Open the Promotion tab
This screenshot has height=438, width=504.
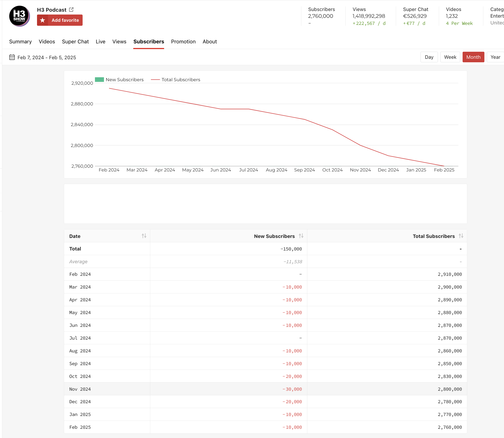click(183, 42)
